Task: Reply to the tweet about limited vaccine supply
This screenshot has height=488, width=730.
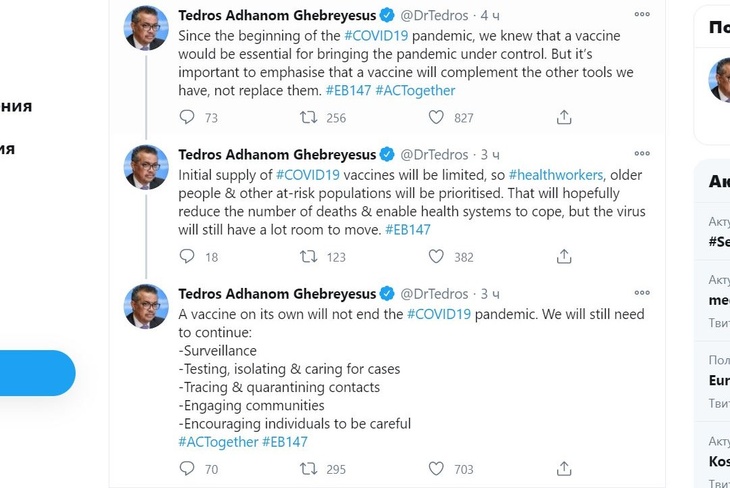Action: (186, 257)
